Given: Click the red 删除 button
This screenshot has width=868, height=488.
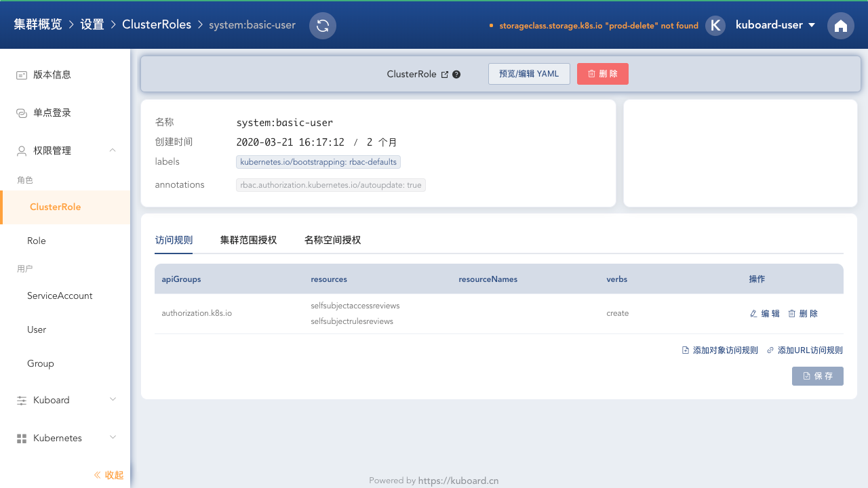Looking at the screenshot, I should click(x=603, y=74).
